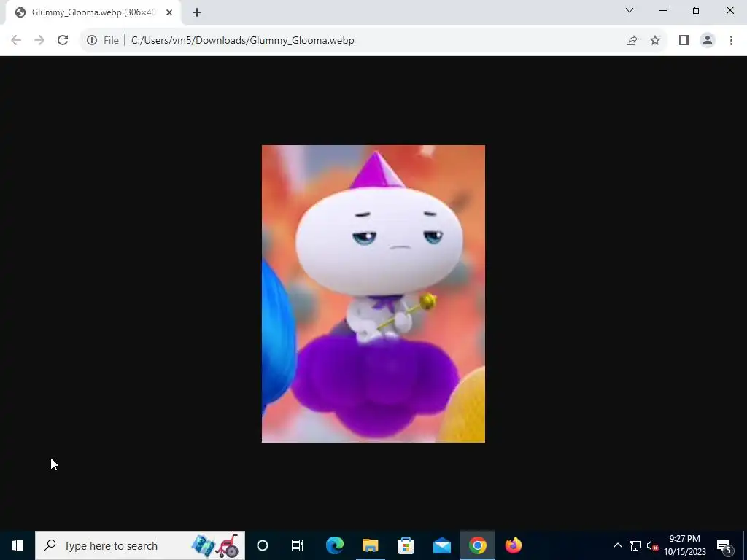This screenshot has width=747, height=560.
Task: Click the browser forward arrow
Action: (x=39, y=41)
